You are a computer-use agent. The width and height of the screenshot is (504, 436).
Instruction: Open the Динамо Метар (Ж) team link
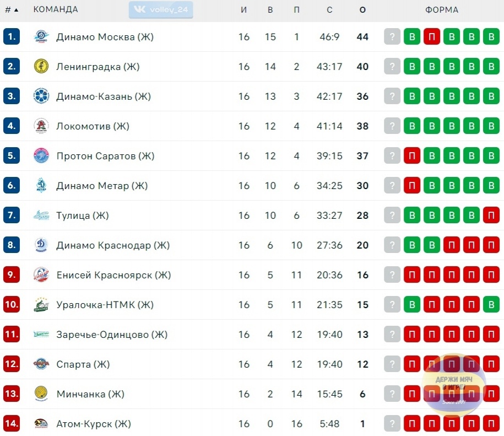102,186
